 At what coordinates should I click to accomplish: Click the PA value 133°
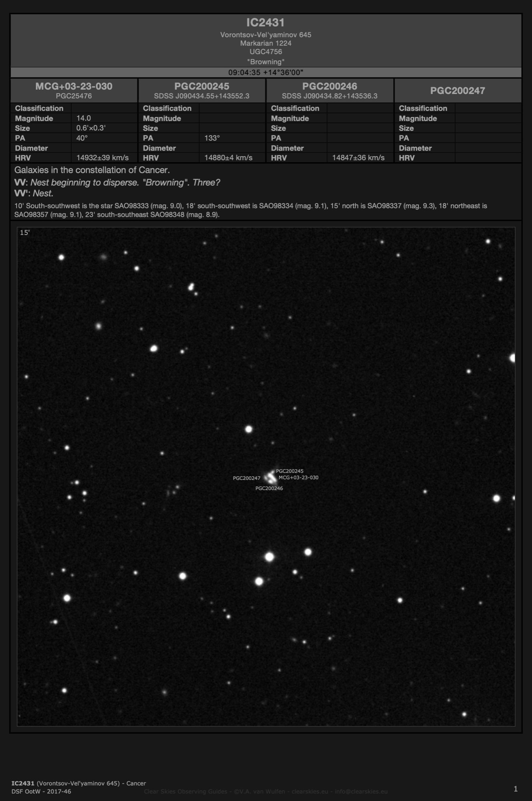point(212,138)
